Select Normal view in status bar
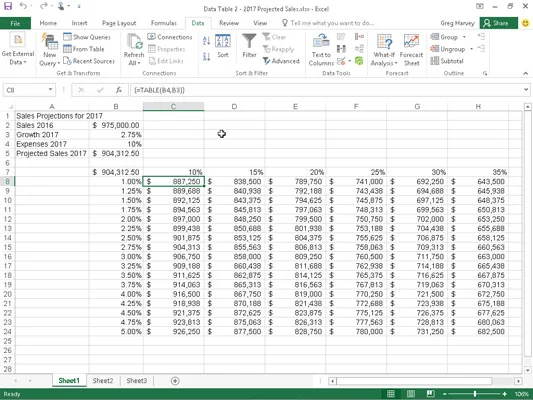 (391, 394)
